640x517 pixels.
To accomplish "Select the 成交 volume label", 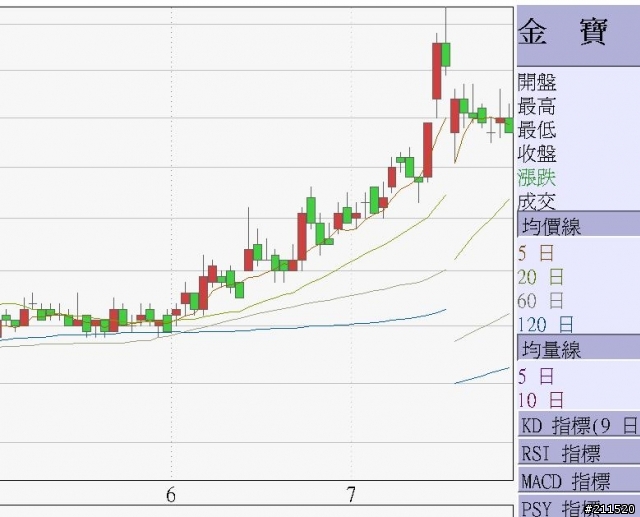I will 537,202.
